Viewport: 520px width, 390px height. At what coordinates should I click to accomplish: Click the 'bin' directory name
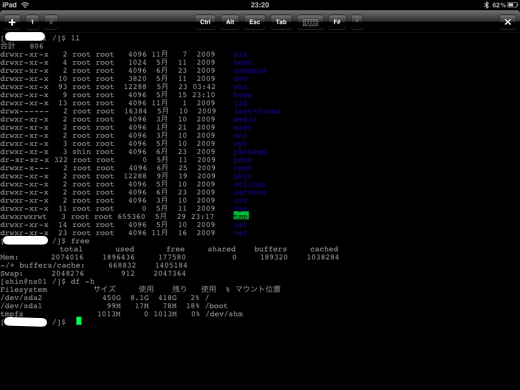[240, 54]
